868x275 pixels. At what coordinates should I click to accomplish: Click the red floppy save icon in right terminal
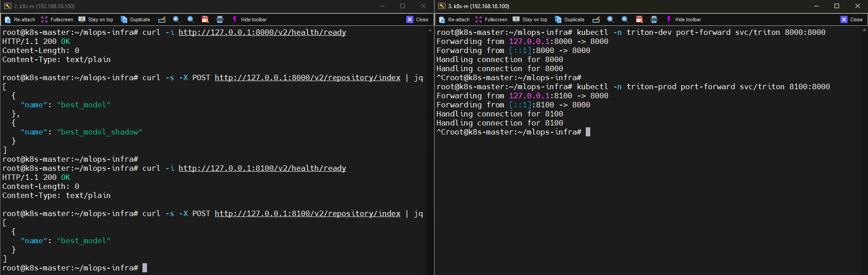coord(639,19)
